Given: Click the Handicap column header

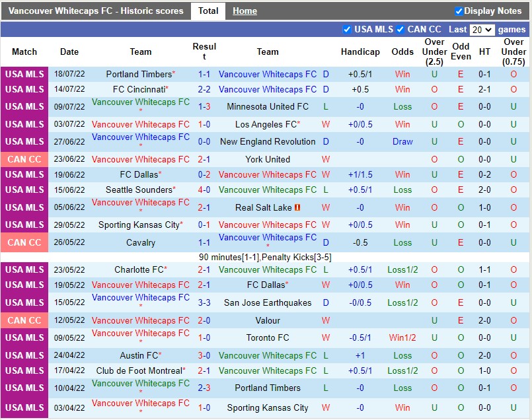Looking at the screenshot, I should 360,52.
